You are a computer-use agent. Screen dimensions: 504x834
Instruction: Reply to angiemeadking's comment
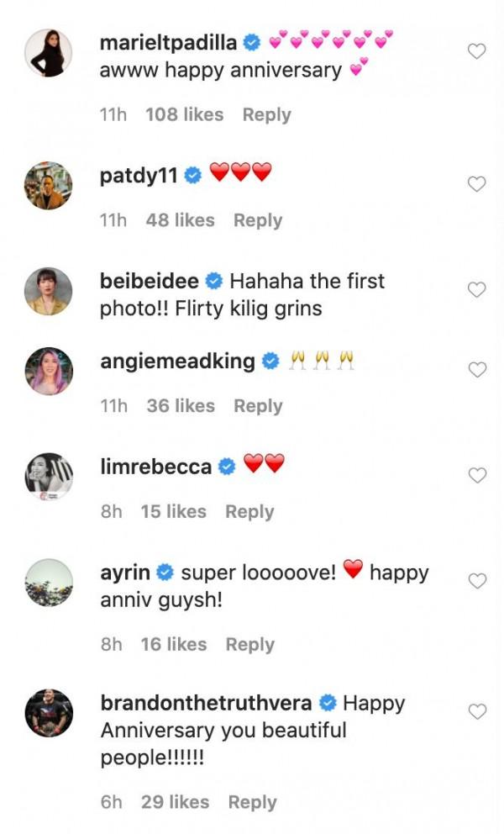pos(258,406)
